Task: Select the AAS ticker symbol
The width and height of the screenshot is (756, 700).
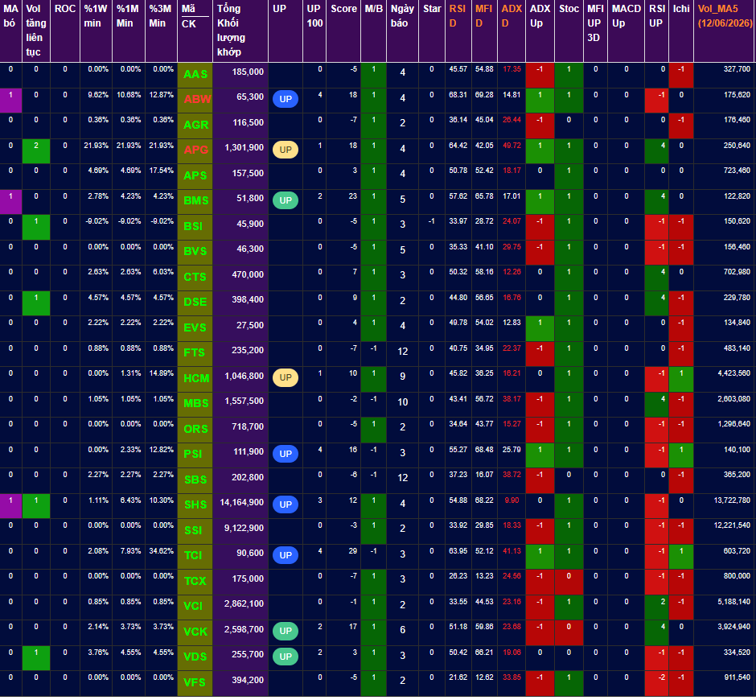Action: point(195,74)
